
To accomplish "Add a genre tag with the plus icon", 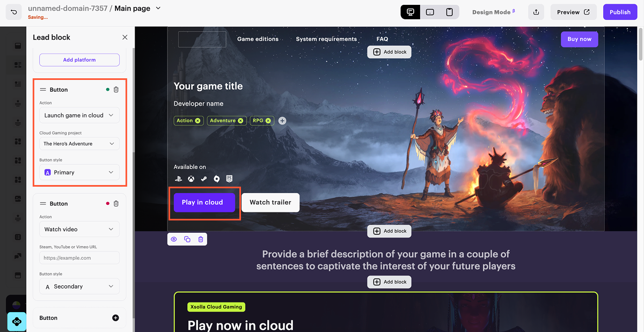I will pyautogui.click(x=282, y=121).
